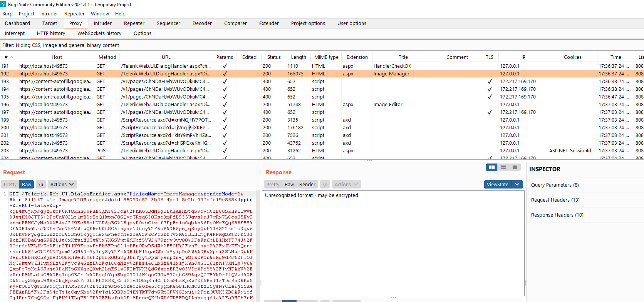This screenshot has height=302, width=644.
Task: Click the ViewState button
Action: (497, 184)
